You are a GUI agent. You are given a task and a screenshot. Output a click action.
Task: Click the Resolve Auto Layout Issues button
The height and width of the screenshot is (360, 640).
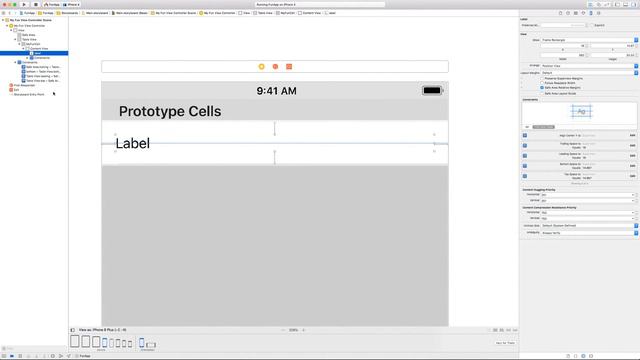click(x=515, y=330)
